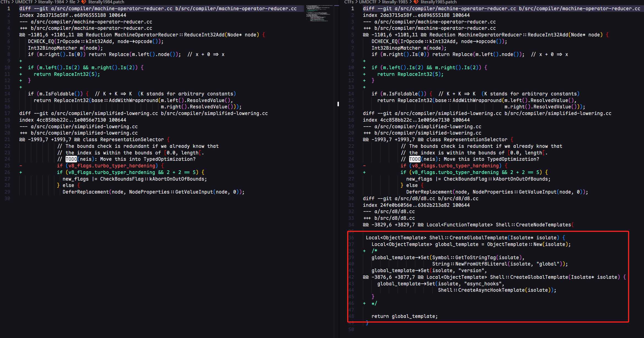Select the 'file' breadcrumb segment
644x338 pixels.
click(x=72, y=2)
